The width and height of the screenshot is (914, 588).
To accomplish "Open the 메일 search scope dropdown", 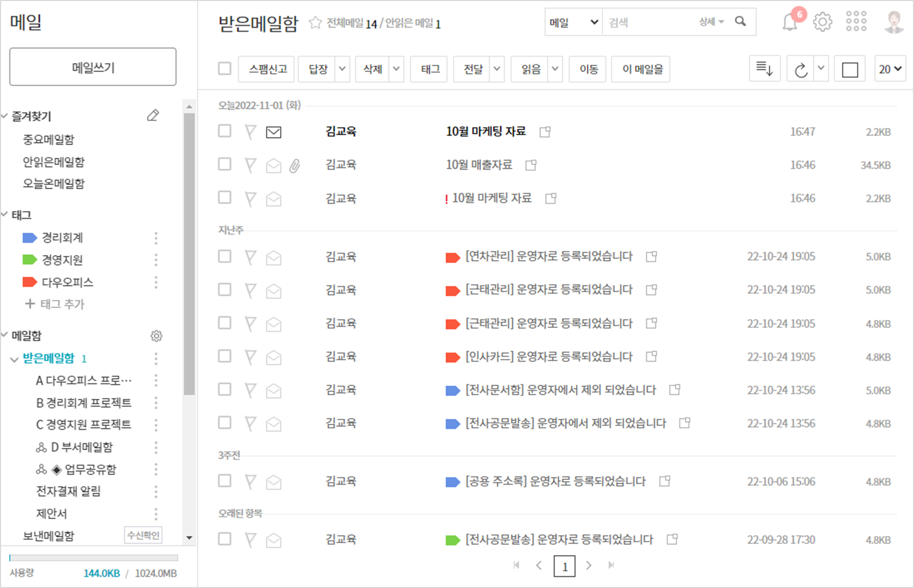I will click(x=574, y=22).
